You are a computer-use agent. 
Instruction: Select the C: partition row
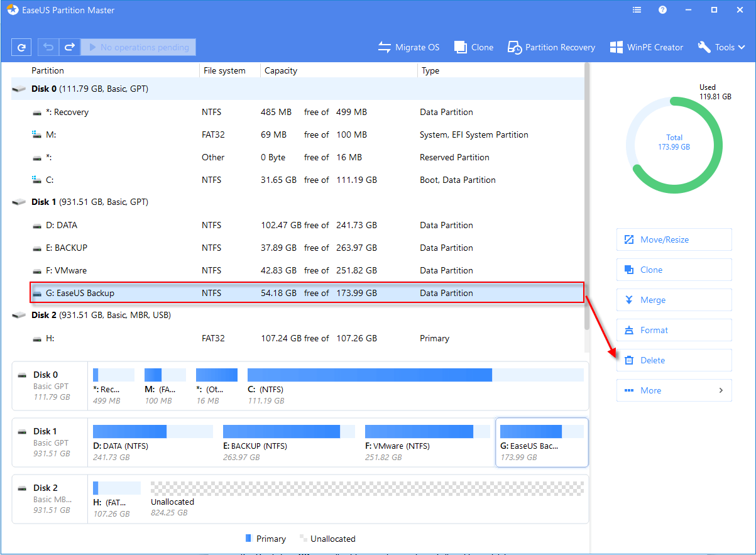click(298, 180)
